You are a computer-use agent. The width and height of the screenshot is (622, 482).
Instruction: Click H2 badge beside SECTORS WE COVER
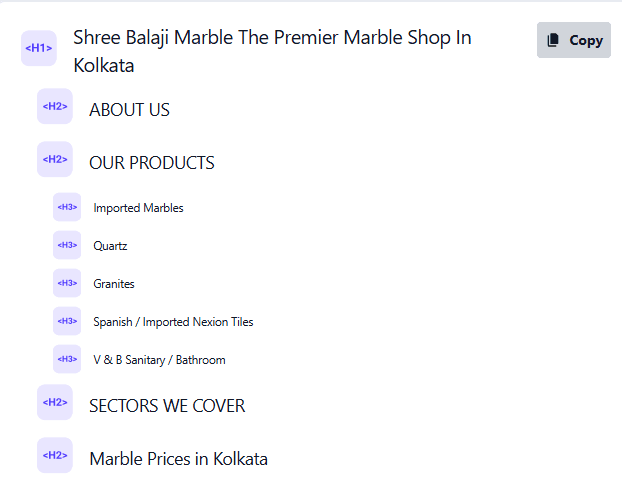(55, 402)
